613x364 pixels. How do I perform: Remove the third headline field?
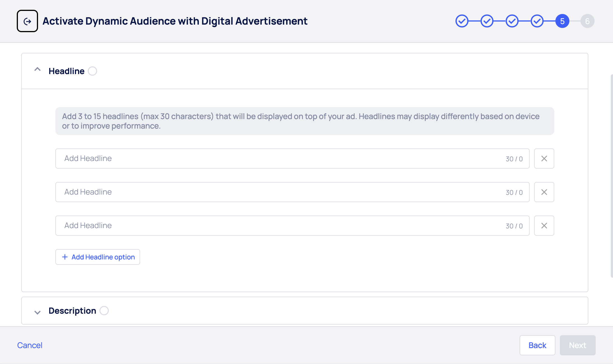point(544,226)
